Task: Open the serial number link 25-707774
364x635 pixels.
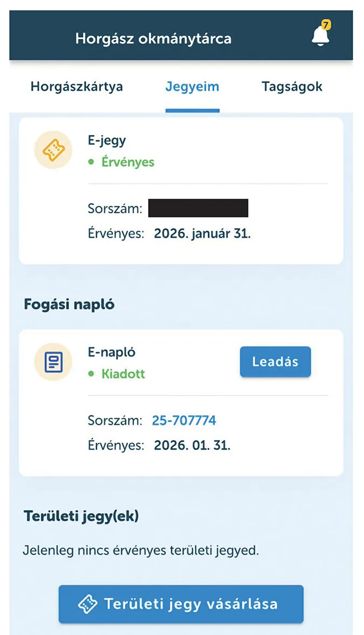Action: [184, 421]
